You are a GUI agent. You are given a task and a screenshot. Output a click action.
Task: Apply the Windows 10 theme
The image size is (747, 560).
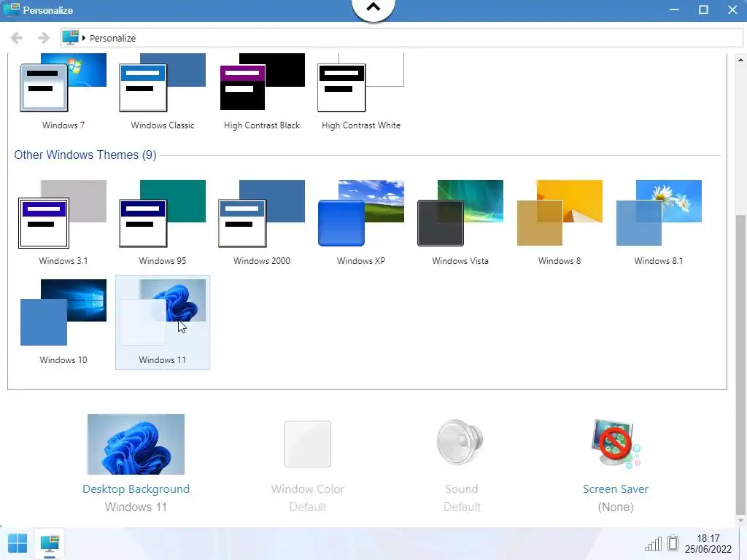[63, 312]
